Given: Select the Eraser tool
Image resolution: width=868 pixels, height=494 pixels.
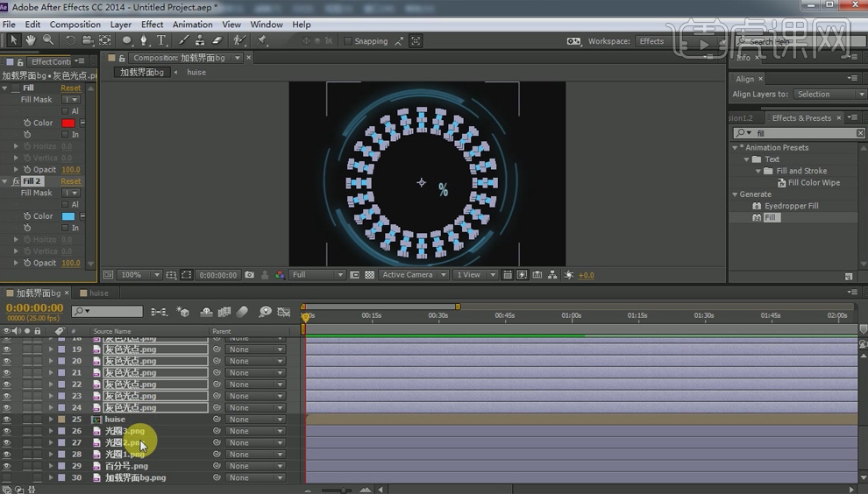Looking at the screenshot, I should tap(217, 40).
